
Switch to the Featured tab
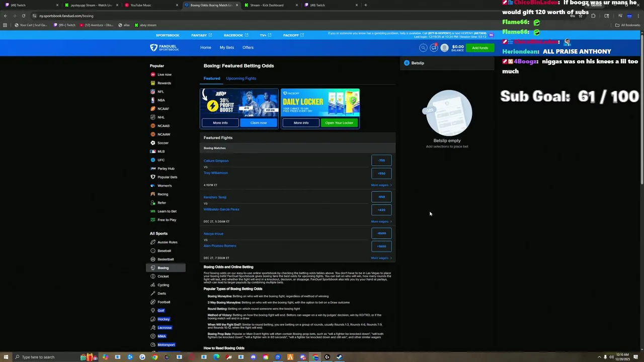pyautogui.click(x=212, y=78)
